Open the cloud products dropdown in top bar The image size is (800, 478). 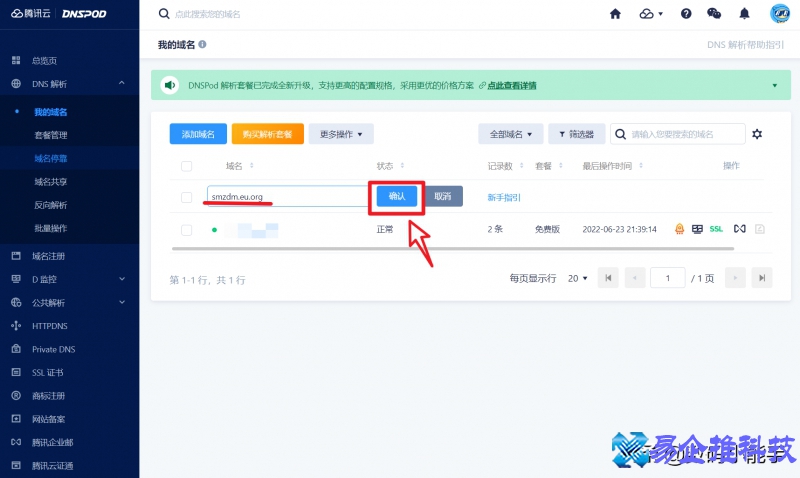[651, 14]
